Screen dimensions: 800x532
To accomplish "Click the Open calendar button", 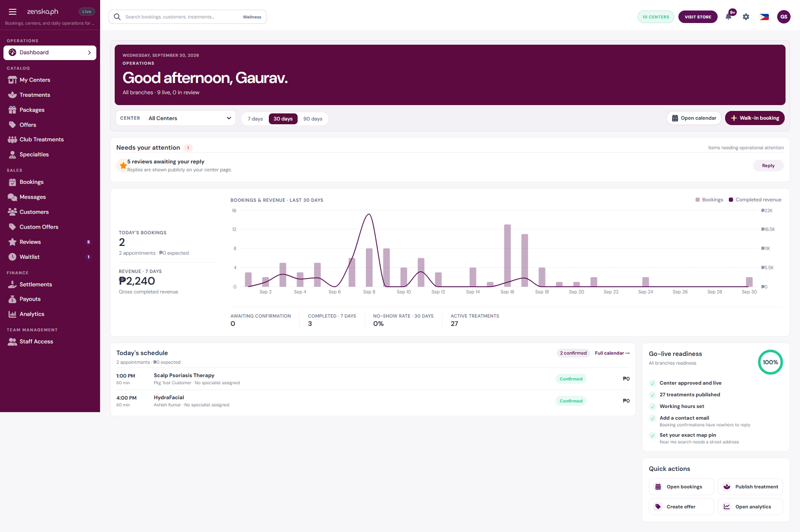I will (694, 118).
